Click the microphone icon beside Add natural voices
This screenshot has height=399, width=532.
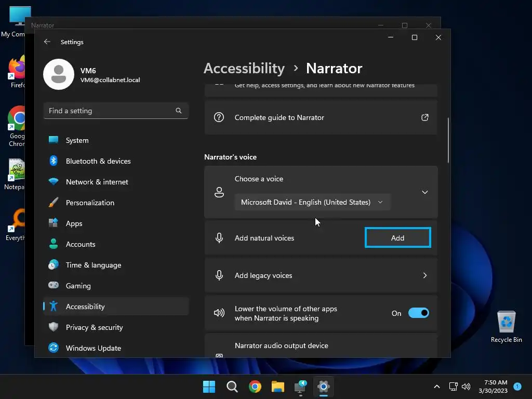tap(219, 238)
